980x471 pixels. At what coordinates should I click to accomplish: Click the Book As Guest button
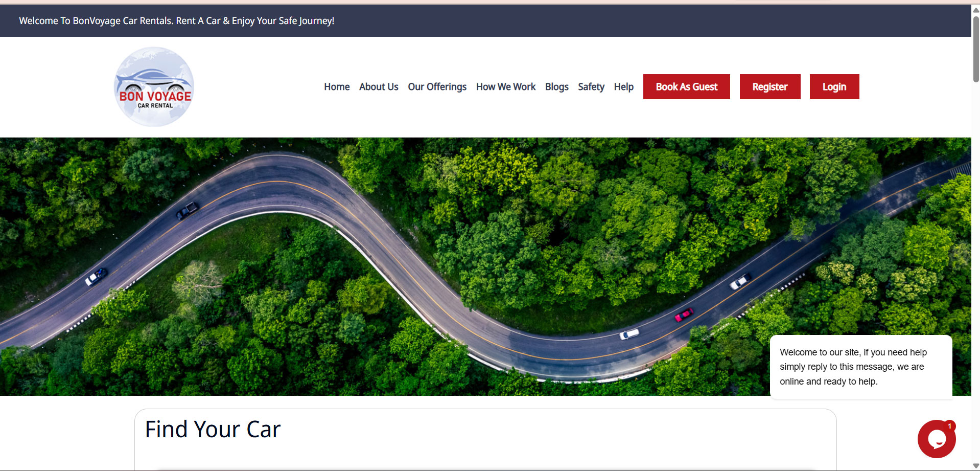pos(686,86)
